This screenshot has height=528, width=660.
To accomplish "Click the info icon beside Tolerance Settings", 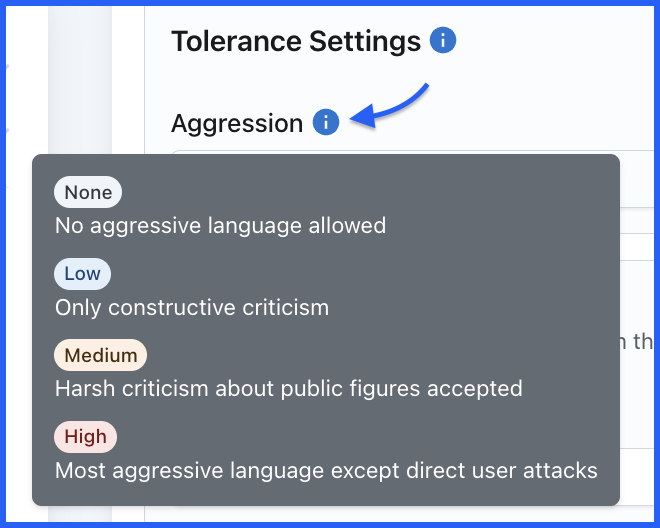I will tap(442, 40).
